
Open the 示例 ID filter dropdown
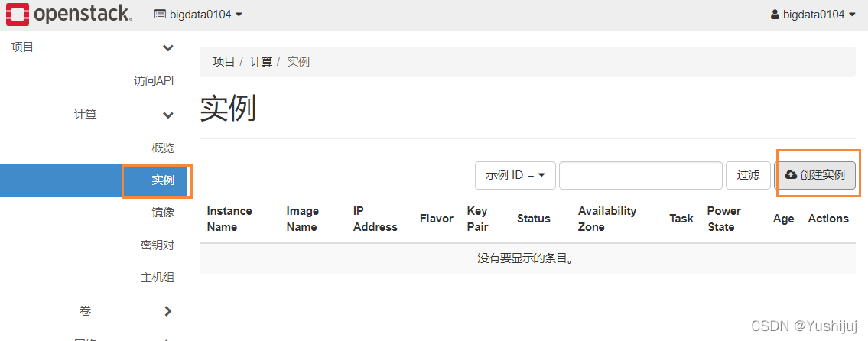pyautogui.click(x=515, y=175)
